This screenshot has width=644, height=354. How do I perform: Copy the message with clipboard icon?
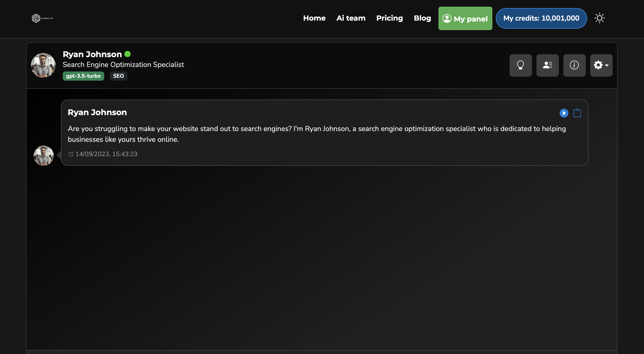pos(577,113)
